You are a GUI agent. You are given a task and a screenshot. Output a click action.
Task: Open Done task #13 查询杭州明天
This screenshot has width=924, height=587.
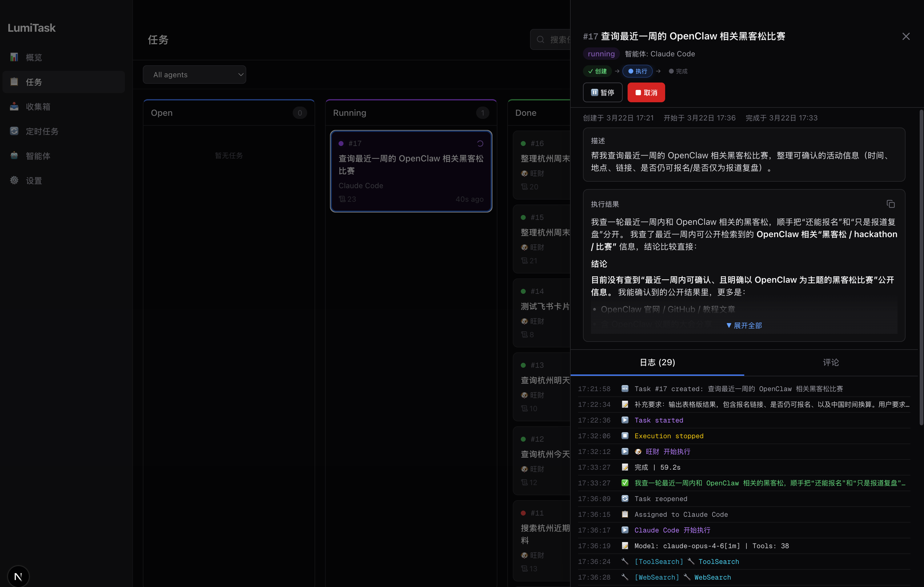pyautogui.click(x=541, y=387)
